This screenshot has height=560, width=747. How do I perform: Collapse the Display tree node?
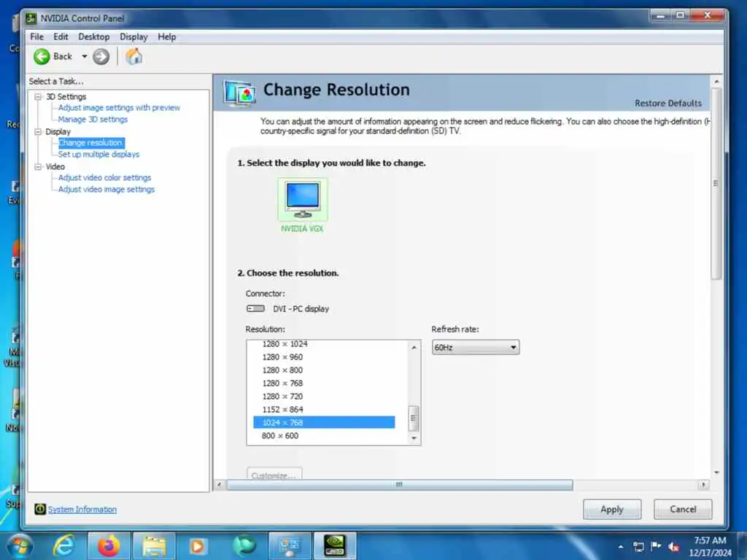click(x=38, y=132)
